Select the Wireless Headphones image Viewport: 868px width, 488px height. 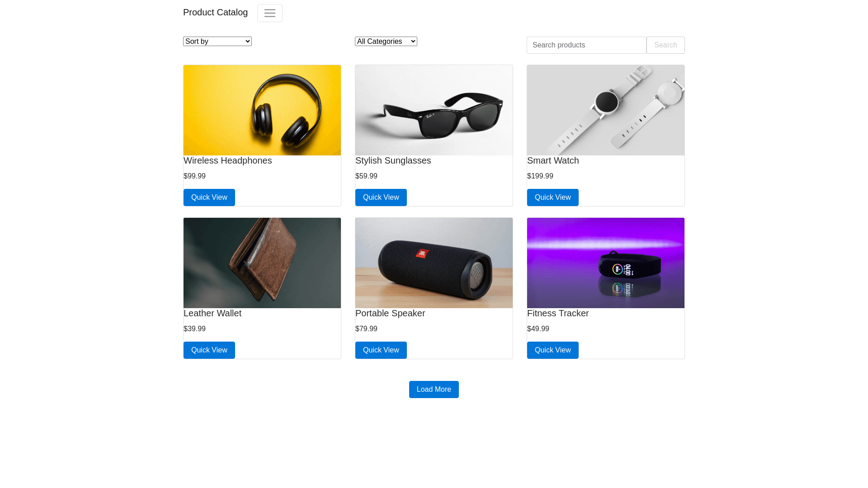click(262, 110)
